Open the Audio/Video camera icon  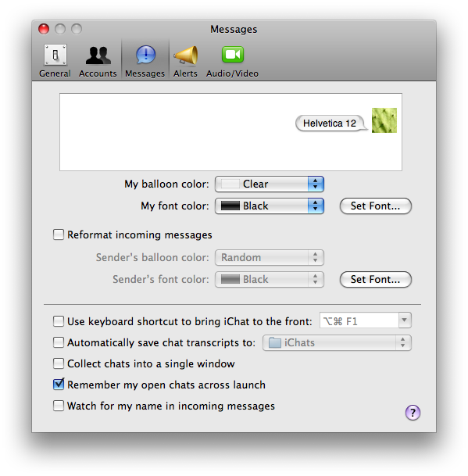pyautogui.click(x=233, y=55)
